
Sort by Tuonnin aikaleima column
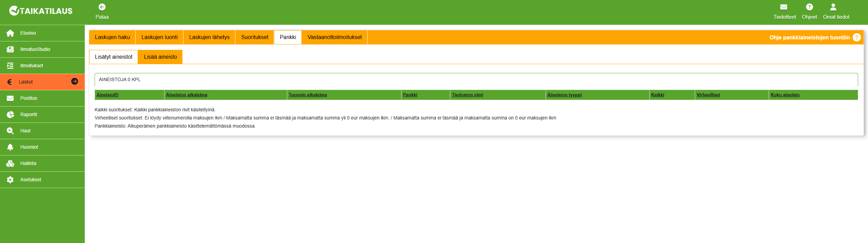(308, 95)
